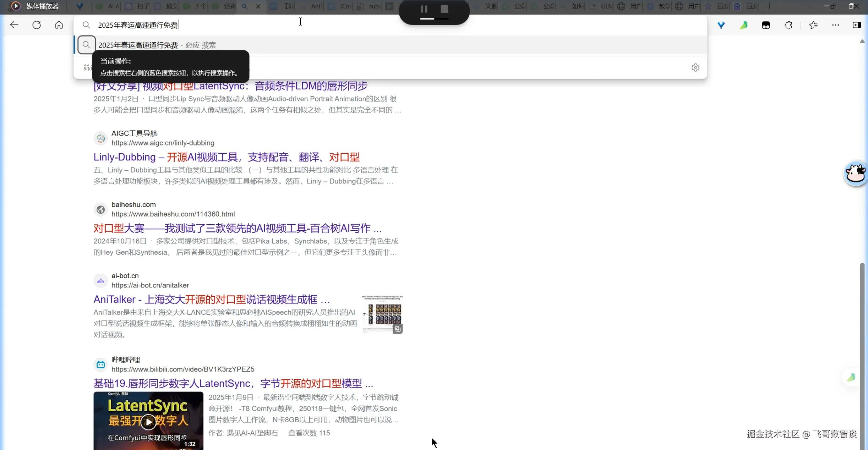Image resolution: width=868 pixels, height=450 pixels.
Task: Pause the screen recording
Action: click(x=424, y=9)
